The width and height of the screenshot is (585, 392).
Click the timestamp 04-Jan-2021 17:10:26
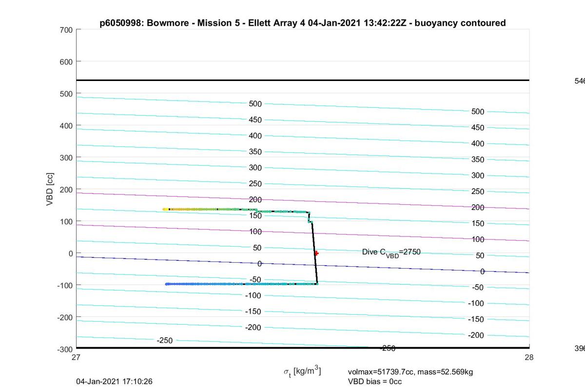pyautogui.click(x=115, y=381)
